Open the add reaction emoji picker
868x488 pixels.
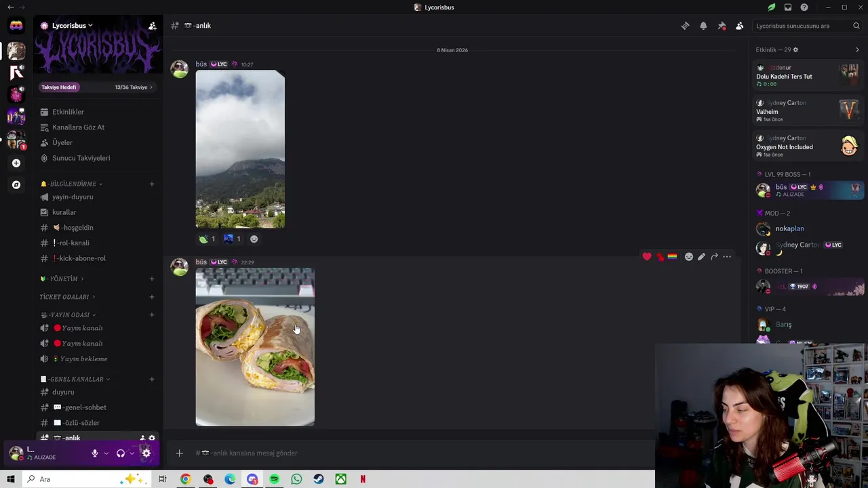click(x=689, y=257)
